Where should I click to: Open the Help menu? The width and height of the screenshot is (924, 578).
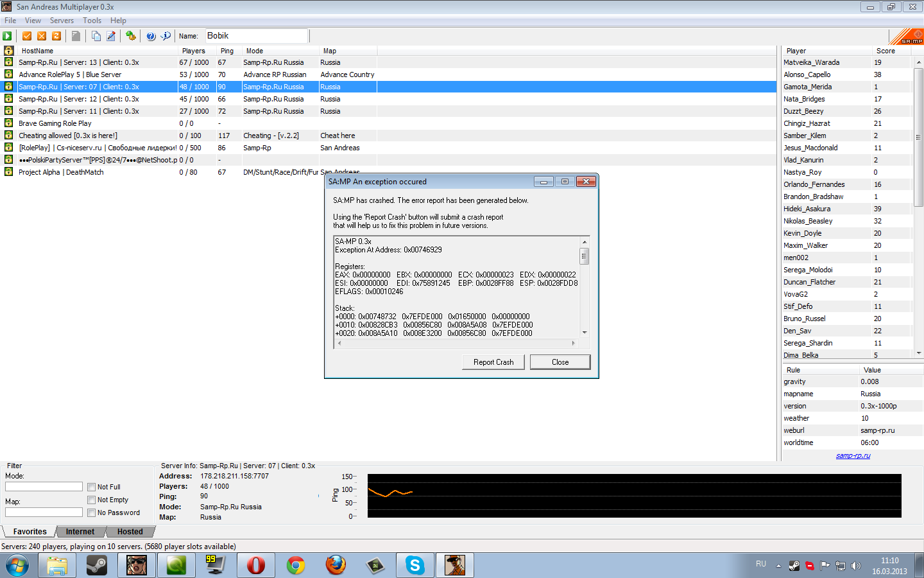[118, 21]
